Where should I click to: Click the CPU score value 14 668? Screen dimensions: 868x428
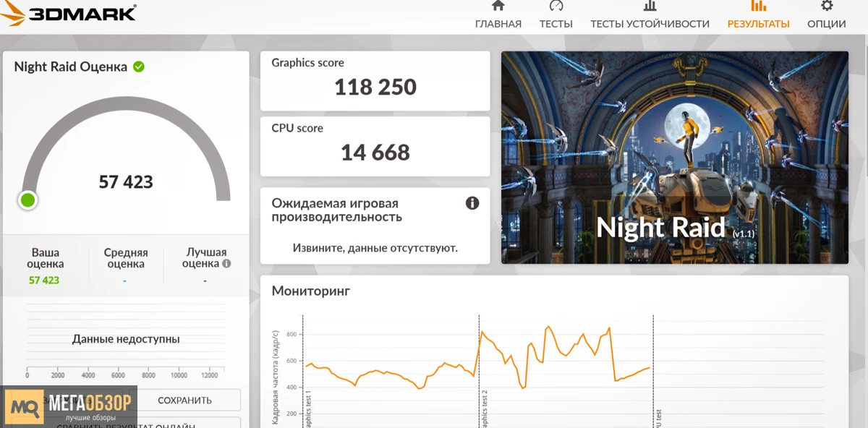tap(375, 153)
